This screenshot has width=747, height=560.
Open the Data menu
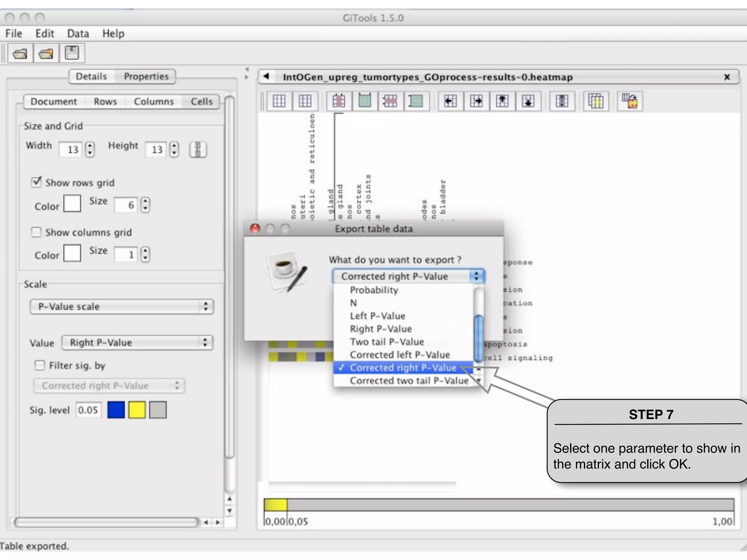[78, 34]
